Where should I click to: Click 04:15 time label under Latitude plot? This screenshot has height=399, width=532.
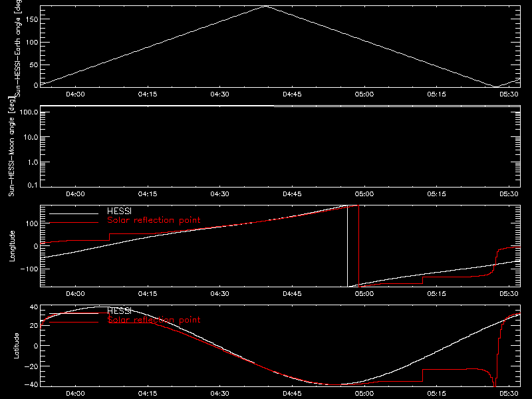(148, 394)
